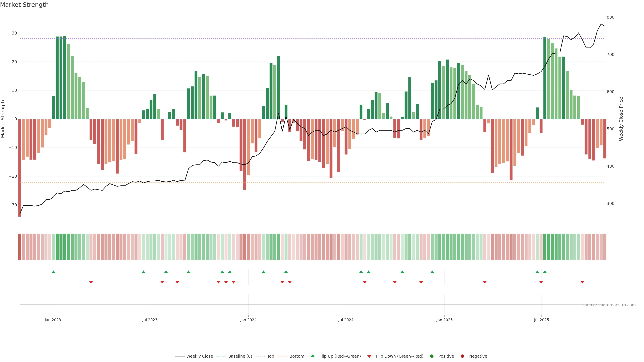Click the Flip Up green triangle legend icon
Viewport: 644px width, 362px height.
312,356
